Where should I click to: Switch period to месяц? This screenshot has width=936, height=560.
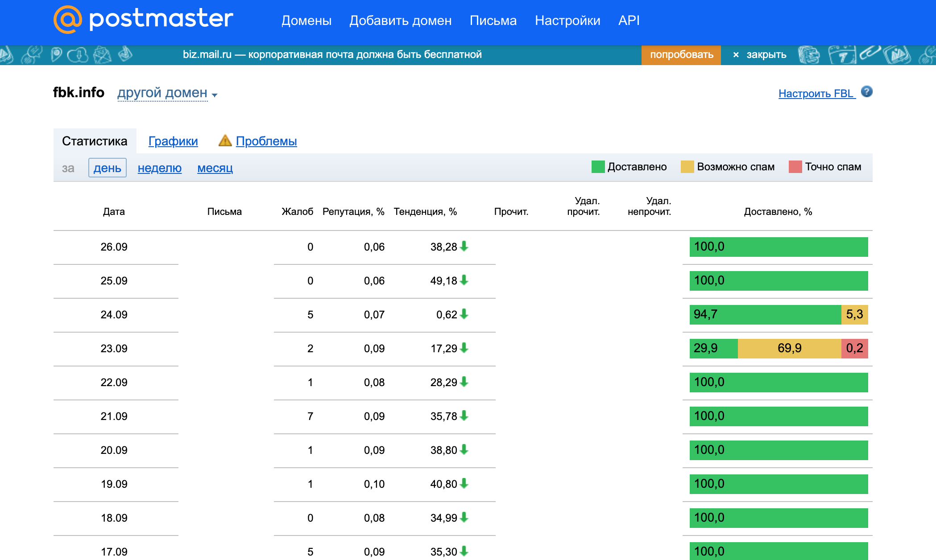pos(215,168)
